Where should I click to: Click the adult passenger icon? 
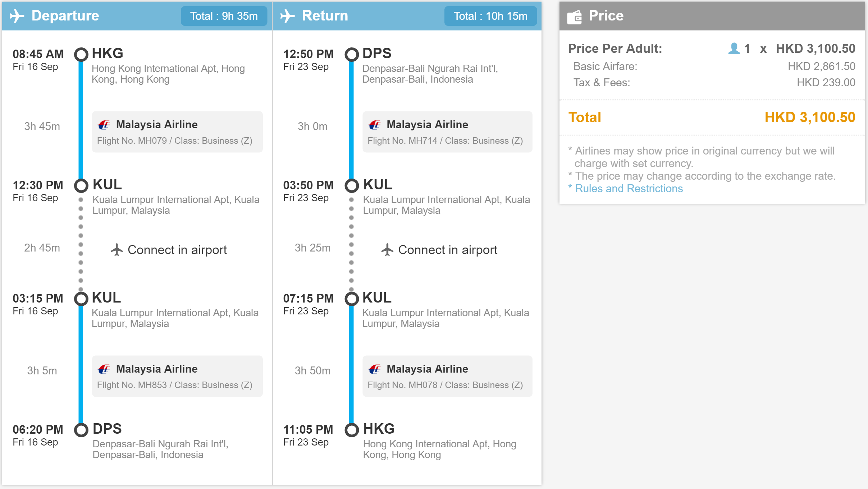[x=734, y=49]
